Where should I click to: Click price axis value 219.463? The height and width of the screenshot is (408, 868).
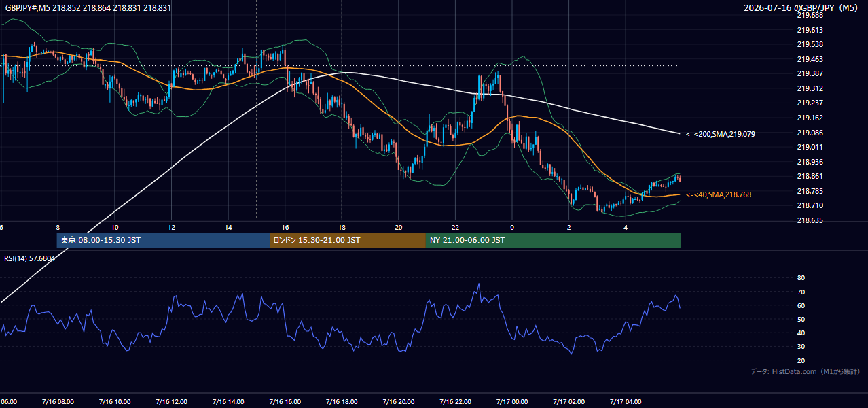810,59
